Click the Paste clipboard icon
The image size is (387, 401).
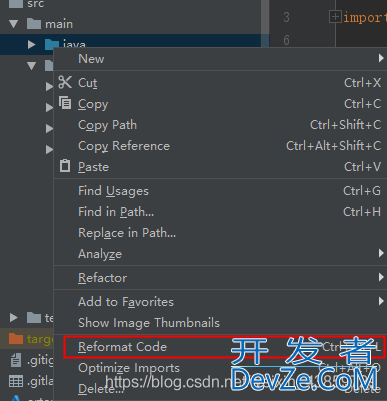65,166
